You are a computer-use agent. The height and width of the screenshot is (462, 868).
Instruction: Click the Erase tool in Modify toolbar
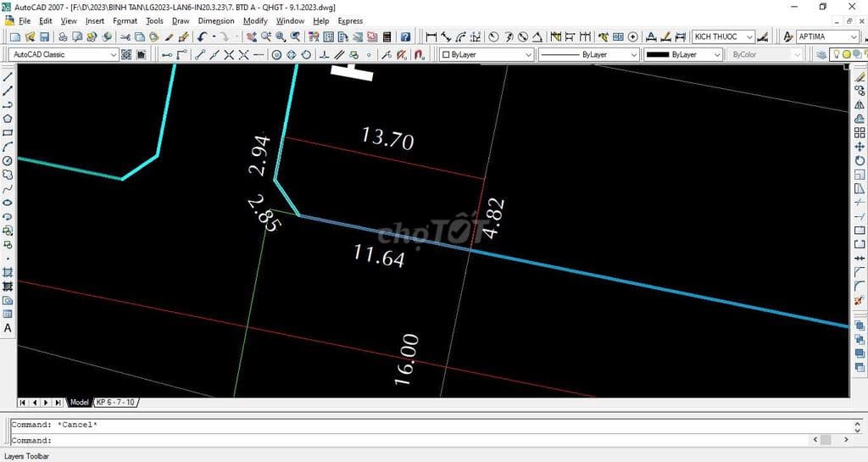[x=860, y=77]
